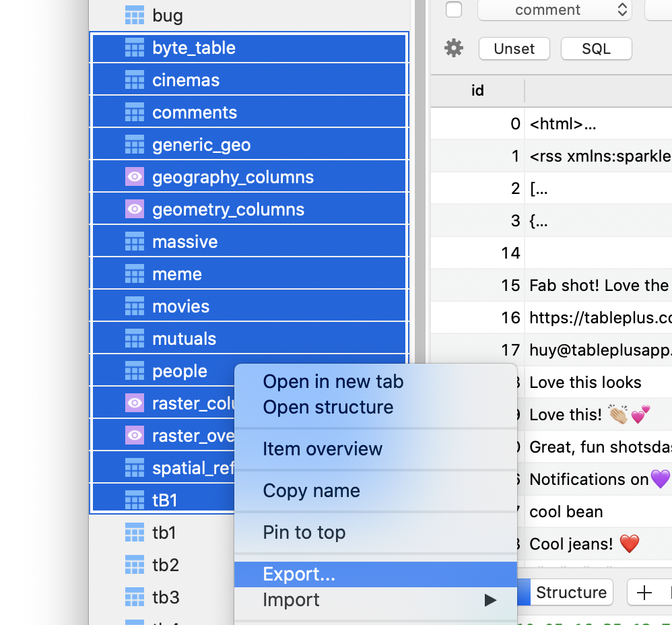Open the comment filter dropdown
Viewport: 672px width, 625px height.
(x=554, y=10)
